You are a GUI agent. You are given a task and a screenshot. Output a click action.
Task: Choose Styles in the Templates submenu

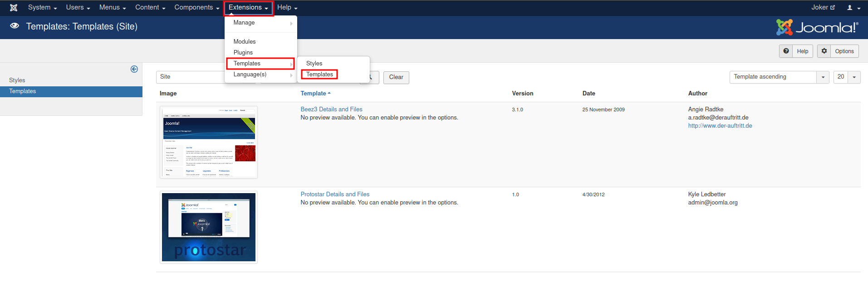coord(333,64)
